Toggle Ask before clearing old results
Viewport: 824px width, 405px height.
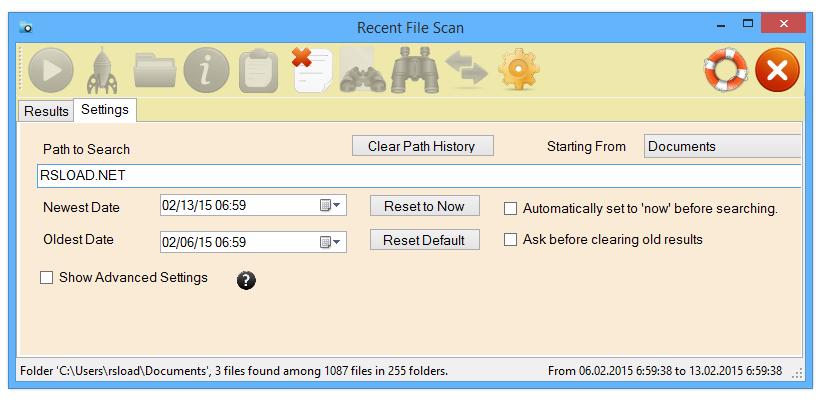tap(510, 240)
